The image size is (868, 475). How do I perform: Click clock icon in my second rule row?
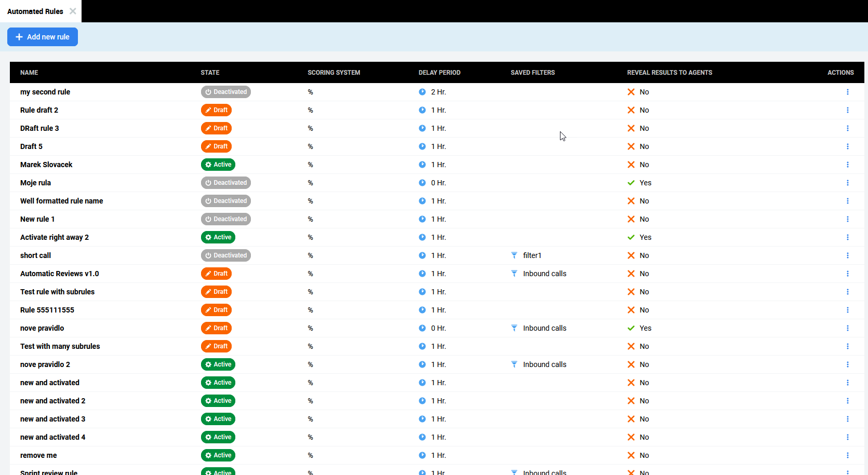click(422, 92)
